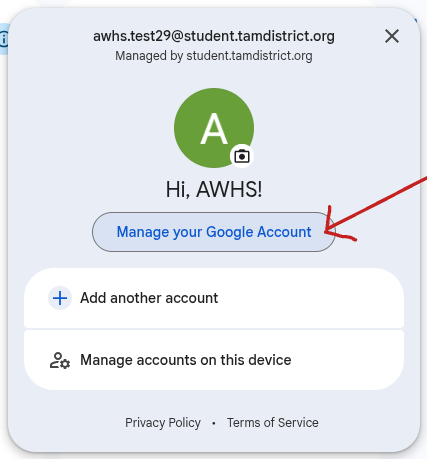This screenshot has width=427, height=459.
Task: Click the blue plus icon for adding account
Action: click(x=60, y=298)
